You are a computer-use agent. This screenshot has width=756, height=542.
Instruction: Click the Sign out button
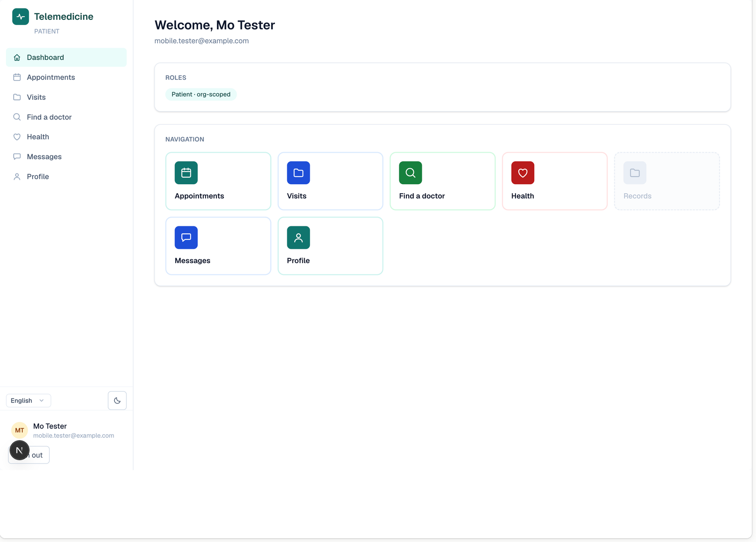click(29, 455)
